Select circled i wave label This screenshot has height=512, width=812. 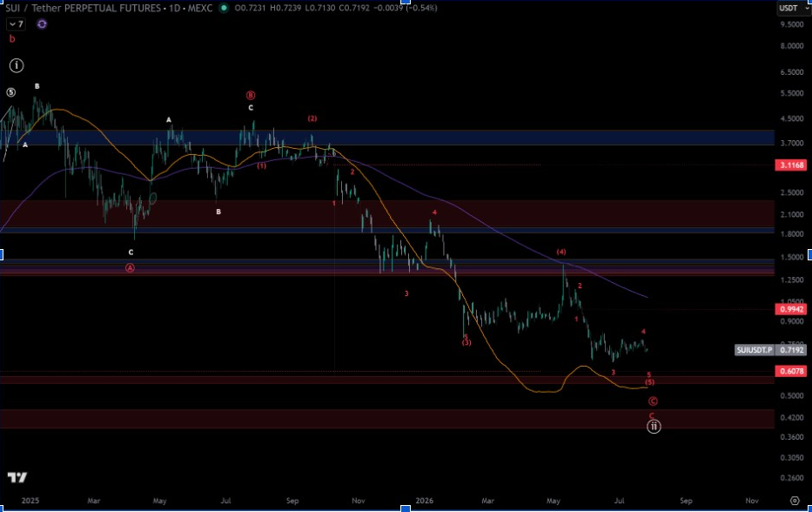(17, 65)
